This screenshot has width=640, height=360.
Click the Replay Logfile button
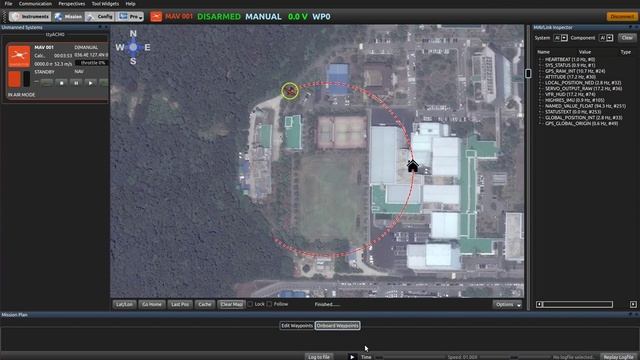pyautogui.click(x=619, y=357)
